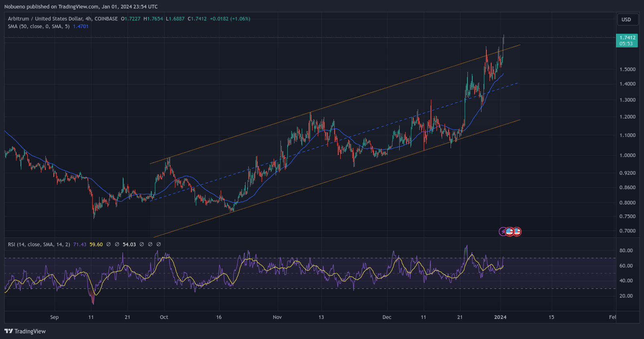Click the yellow RSI average value 59.60
The image size is (644, 339).
(96, 245)
